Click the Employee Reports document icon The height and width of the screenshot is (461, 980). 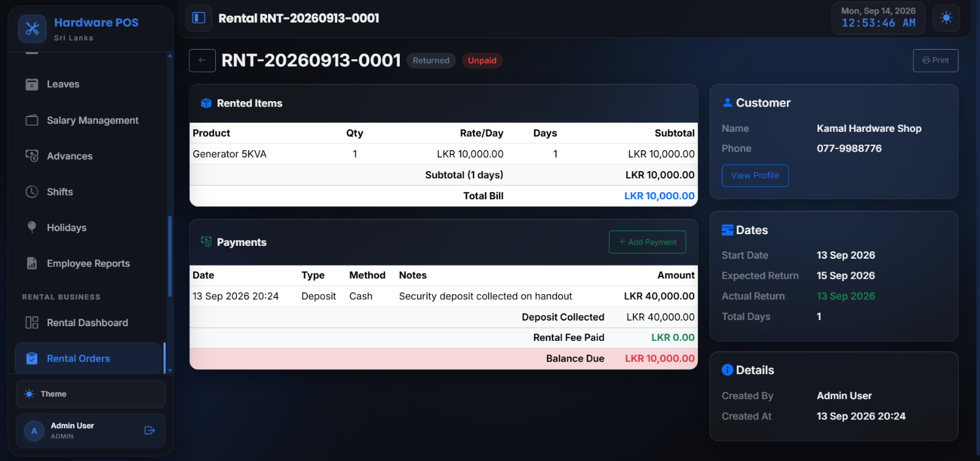[32, 264]
